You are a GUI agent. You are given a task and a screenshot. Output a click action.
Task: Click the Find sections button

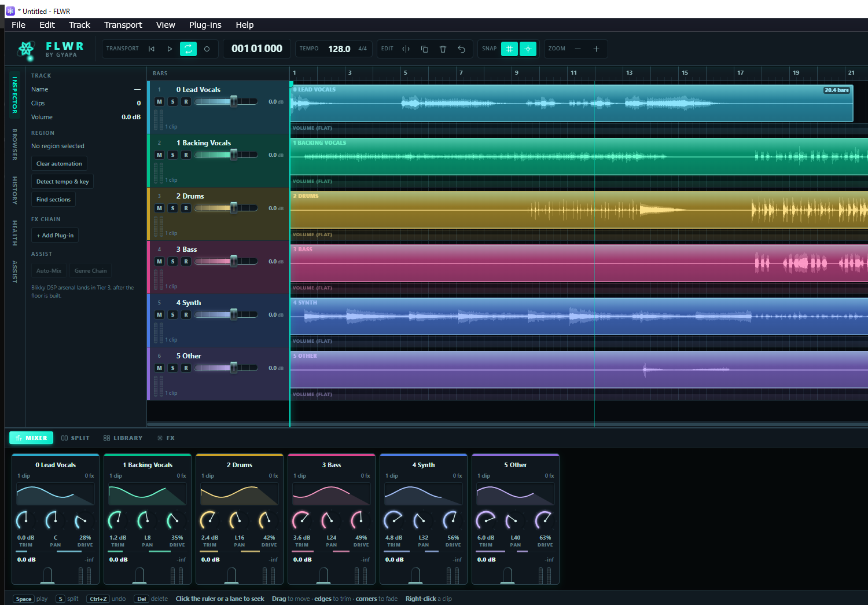click(53, 200)
